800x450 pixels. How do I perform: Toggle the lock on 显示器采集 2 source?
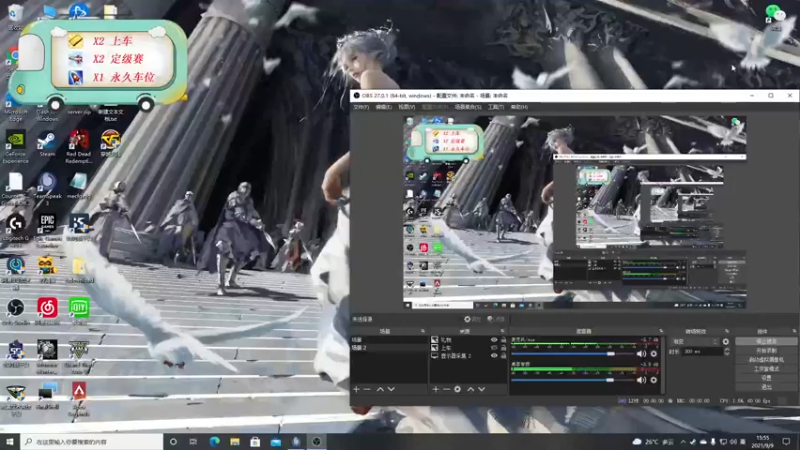coord(503,356)
